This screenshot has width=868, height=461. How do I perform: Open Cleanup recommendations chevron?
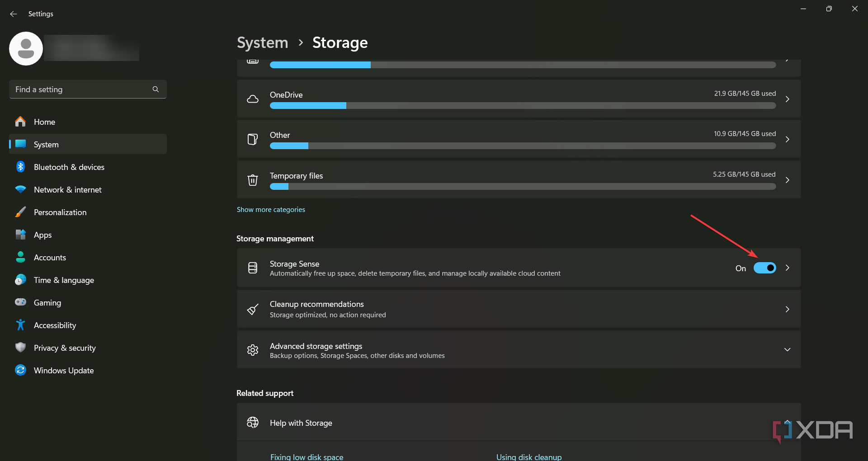788,309
